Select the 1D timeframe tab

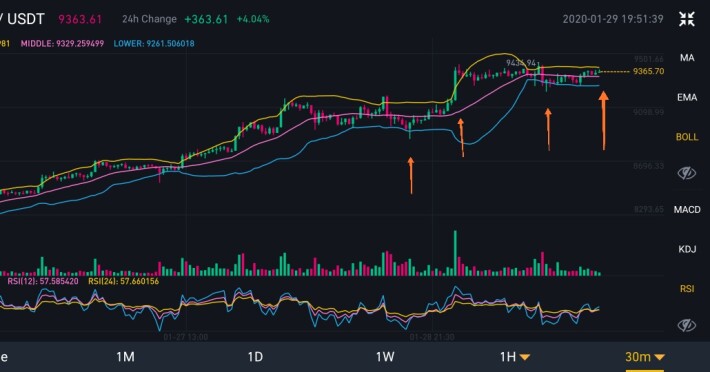(x=255, y=357)
